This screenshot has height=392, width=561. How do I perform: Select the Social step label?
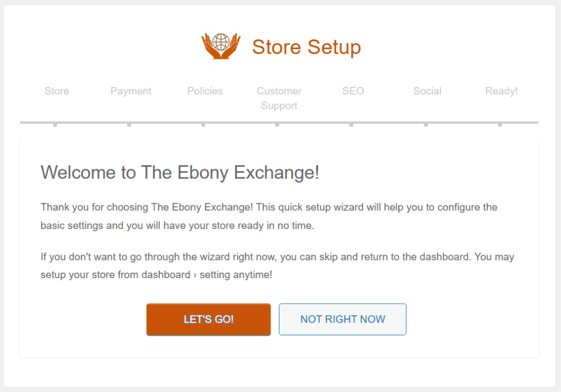pyautogui.click(x=427, y=91)
